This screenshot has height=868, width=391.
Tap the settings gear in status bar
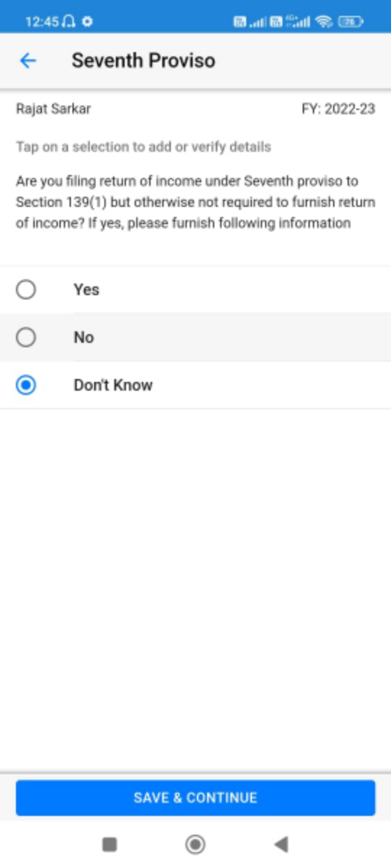tap(88, 22)
